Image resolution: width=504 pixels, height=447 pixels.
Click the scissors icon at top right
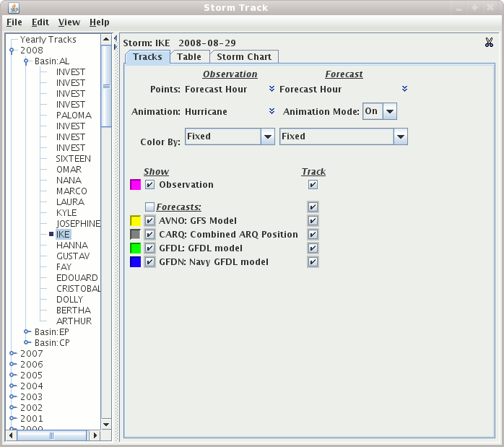tap(489, 43)
